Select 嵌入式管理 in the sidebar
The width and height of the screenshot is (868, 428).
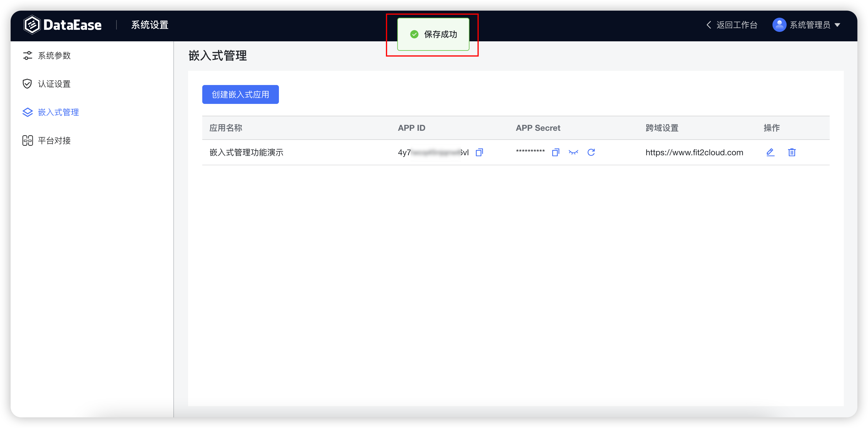tap(59, 112)
